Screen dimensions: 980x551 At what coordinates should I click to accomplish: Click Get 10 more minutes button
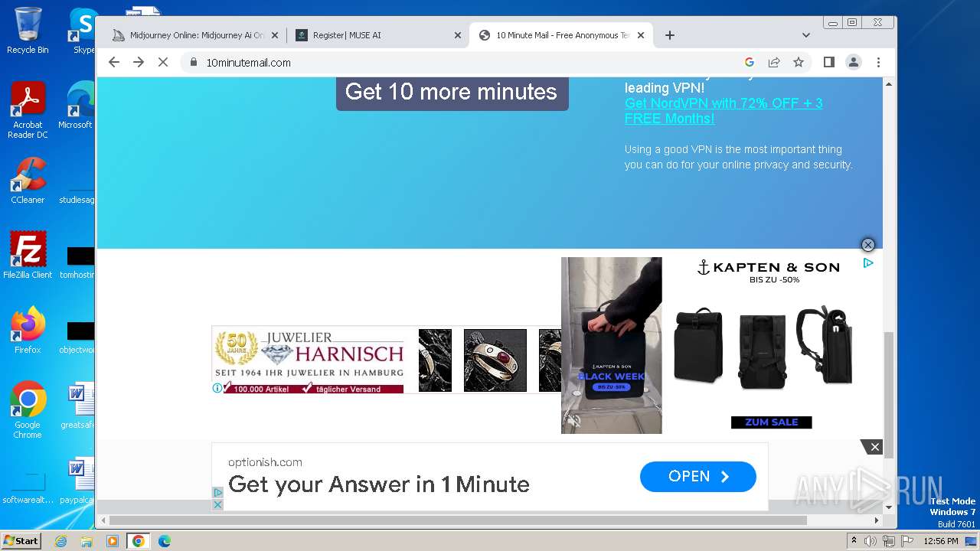tap(452, 92)
